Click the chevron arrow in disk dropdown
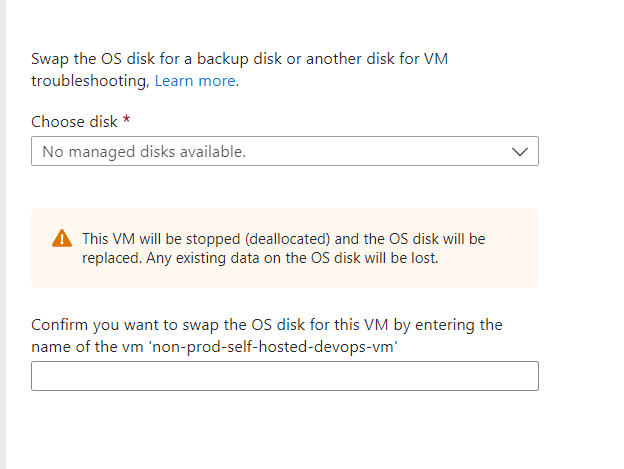Image resolution: width=624 pixels, height=469 pixels. click(x=519, y=152)
